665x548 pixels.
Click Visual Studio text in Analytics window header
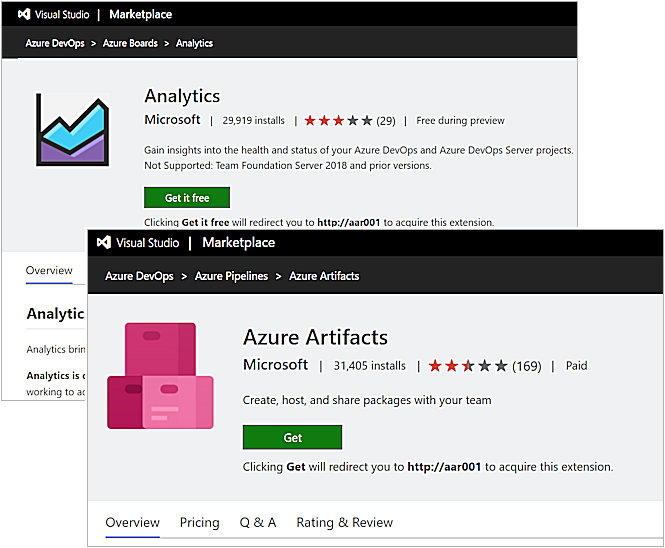click(x=62, y=14)
